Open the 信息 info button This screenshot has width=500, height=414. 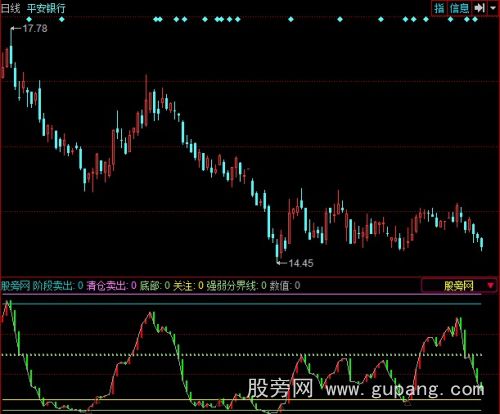[459, 8]
